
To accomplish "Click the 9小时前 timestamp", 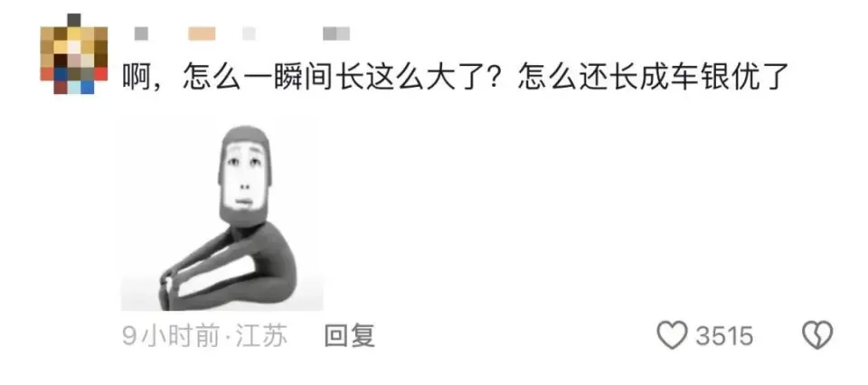I will [x=171, y=336].
